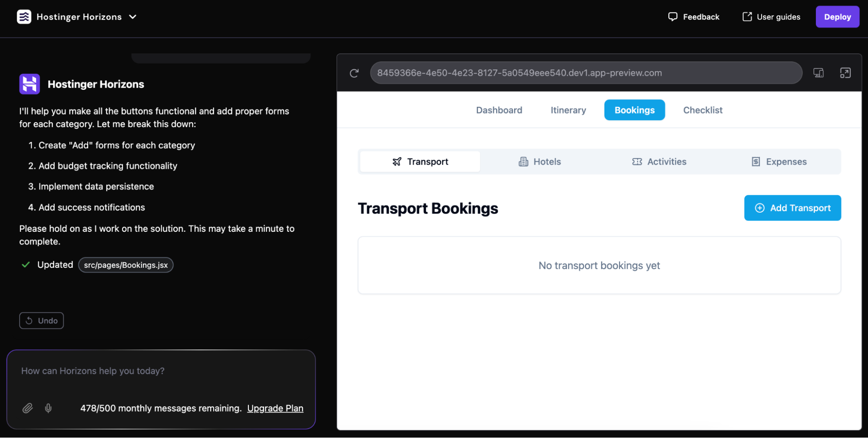Switch to the Itinerary tab
Image resolution: width=868 pixels, height=438 pixels.
click(x=568, y=110)
